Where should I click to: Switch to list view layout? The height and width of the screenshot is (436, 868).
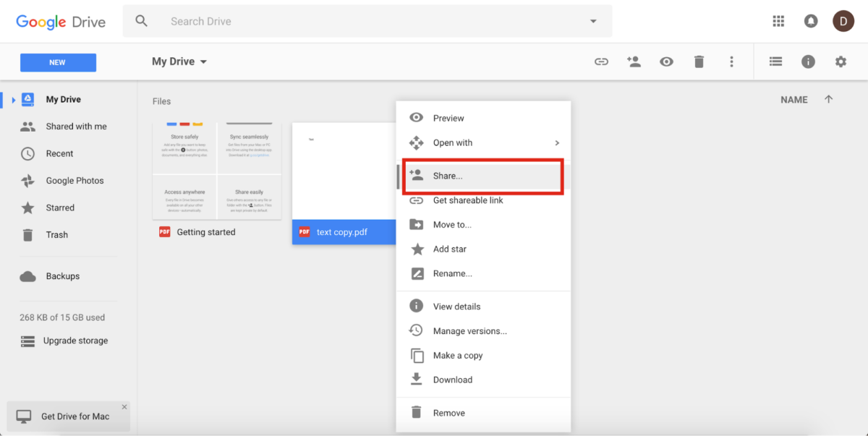coord(775,61)
